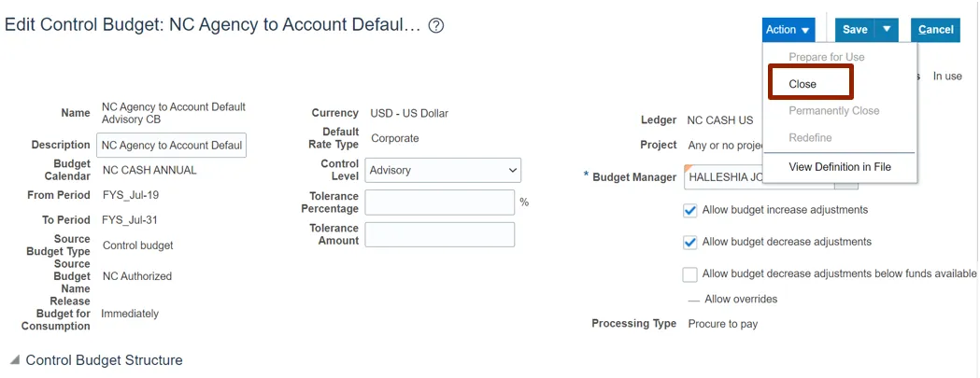Toggle Allow budget decrease adjustments checkbox

[x=690, y=243]
